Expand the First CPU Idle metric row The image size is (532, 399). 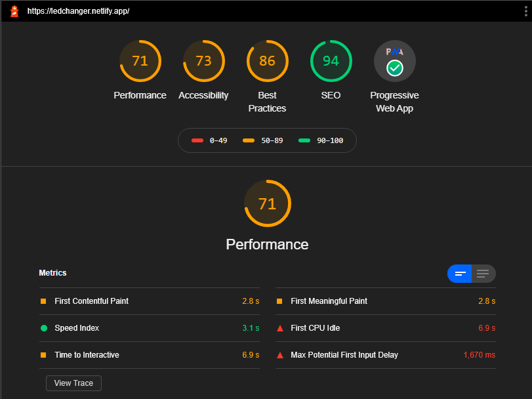[386, 328]
